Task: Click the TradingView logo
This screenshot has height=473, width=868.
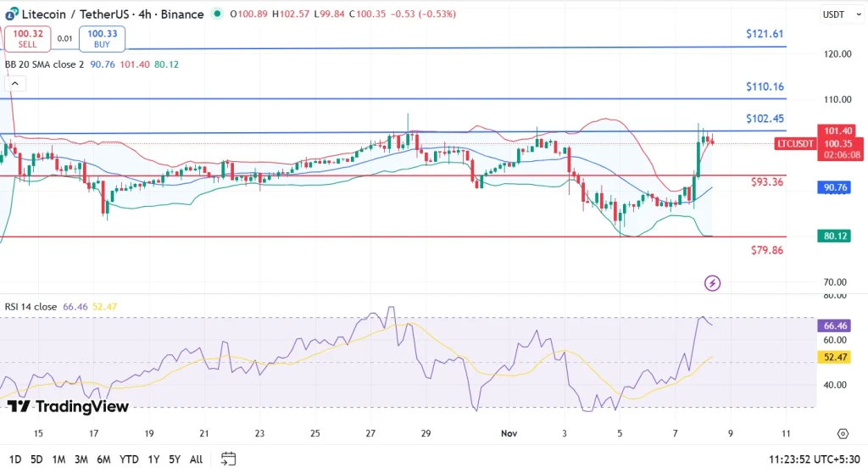Action: pyautogui.click(x=68, y=407)
